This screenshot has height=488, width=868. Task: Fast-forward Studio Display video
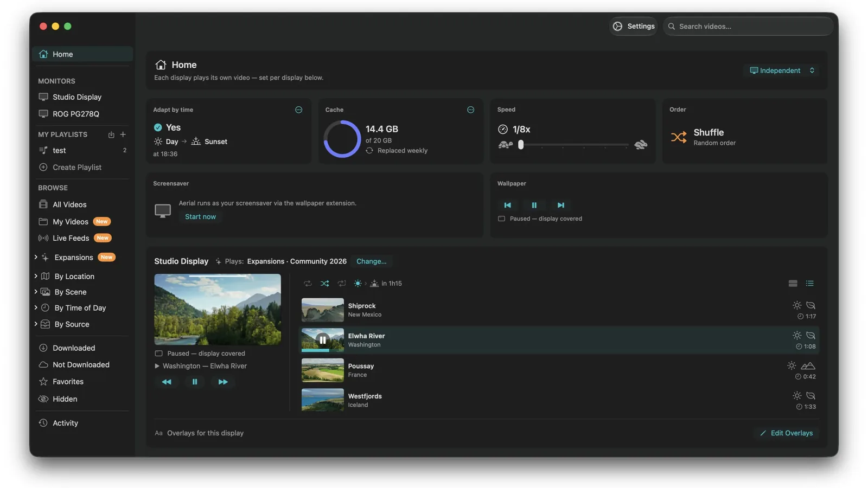point(223,382)
